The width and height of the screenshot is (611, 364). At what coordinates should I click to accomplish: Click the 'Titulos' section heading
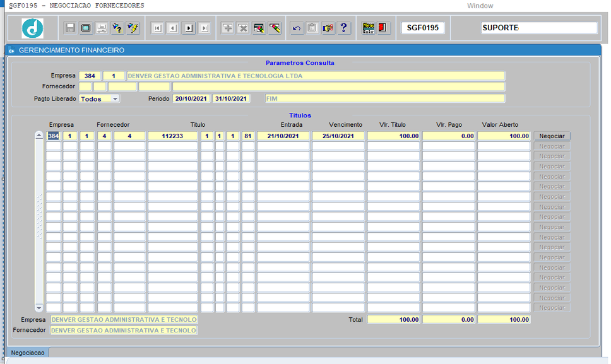pyautogui.click(x=300, y=115)
